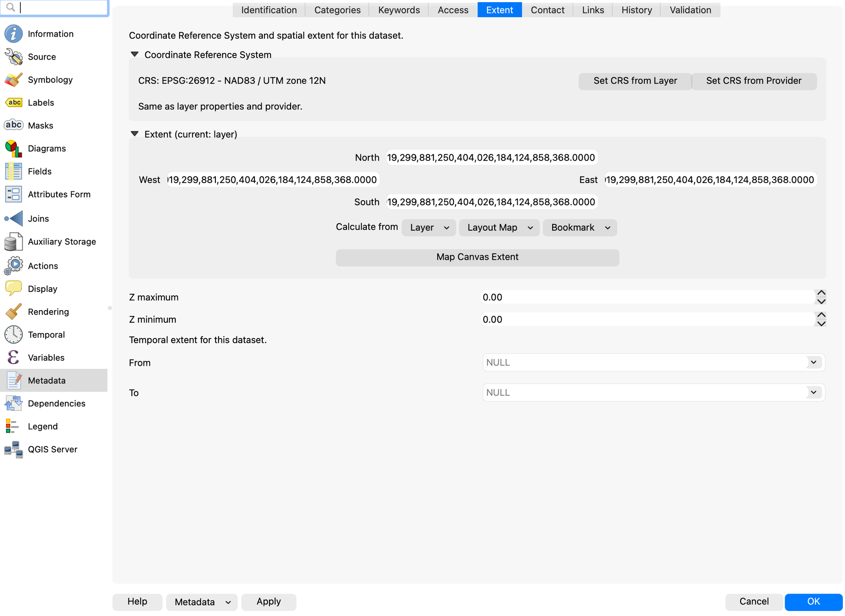Open the Information section icon
845x616 pixels.
click(x=14, y=34)
